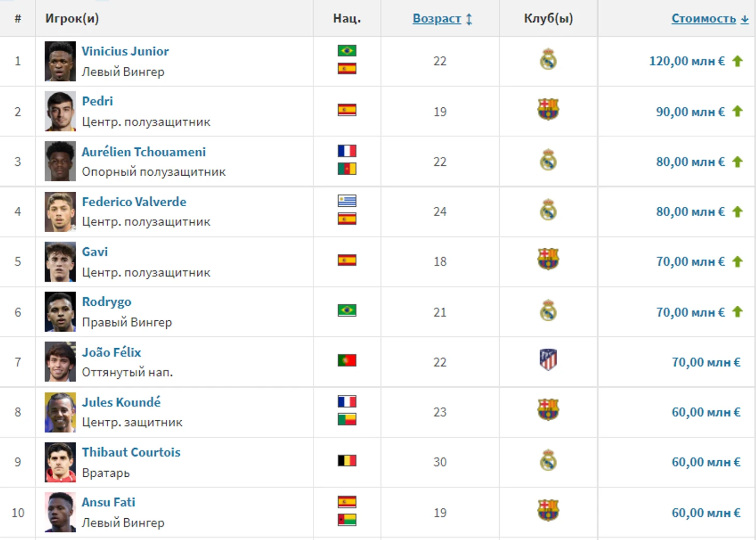This screenshot has width=756, height=540.
Task: Sort table by Возраст column header
Action: 437,19
